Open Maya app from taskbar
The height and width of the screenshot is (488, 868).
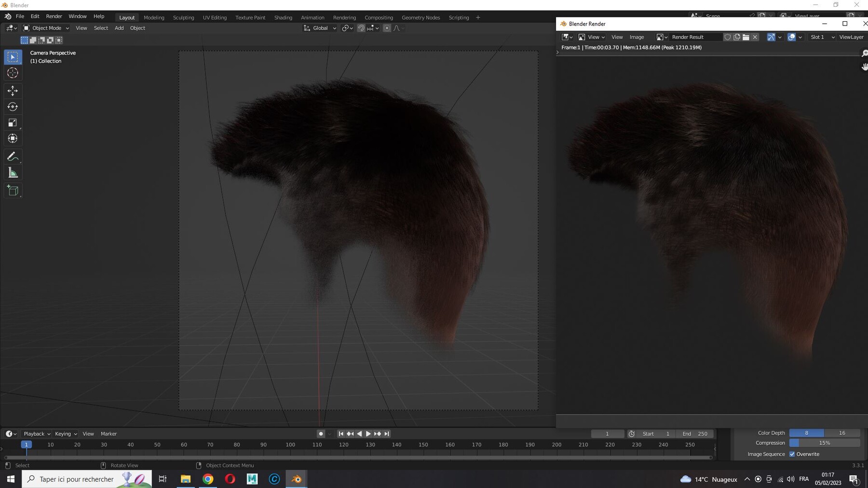coord(252,479)
